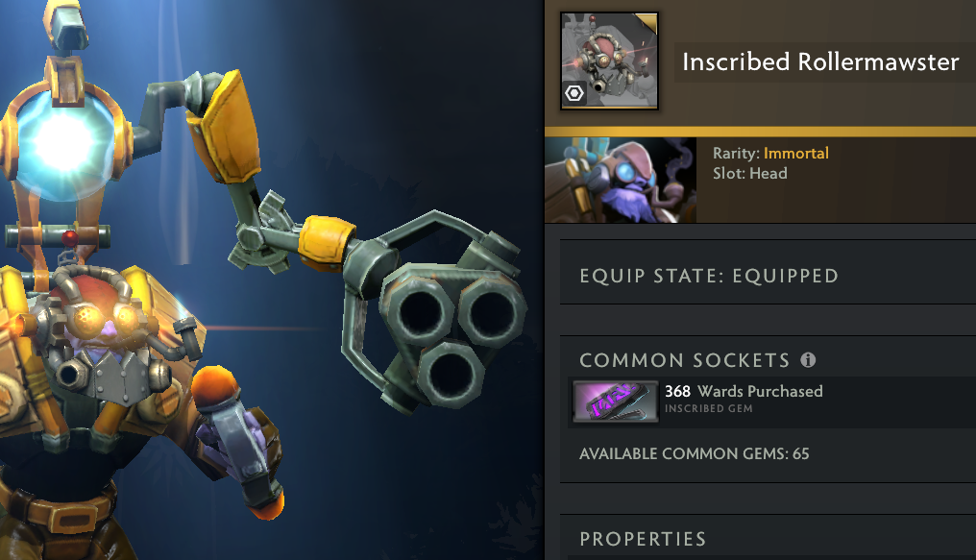Click the Available Common Gems: 65 text

point(694,453)
